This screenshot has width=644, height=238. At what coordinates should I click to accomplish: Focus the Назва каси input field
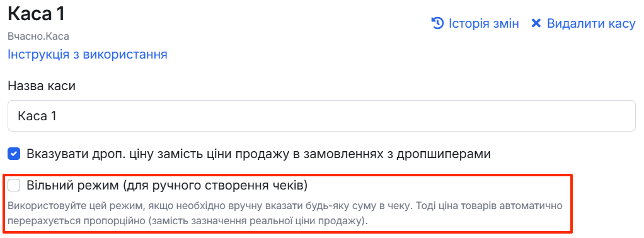pyautogui.click(x=321, y=116)
